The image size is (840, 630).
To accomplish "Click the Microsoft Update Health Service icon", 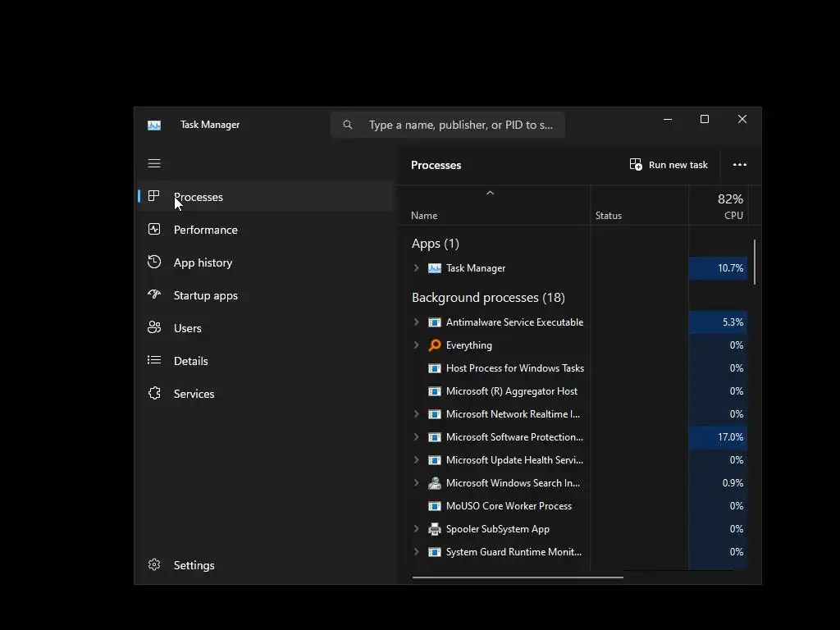I will pos(435,460).
